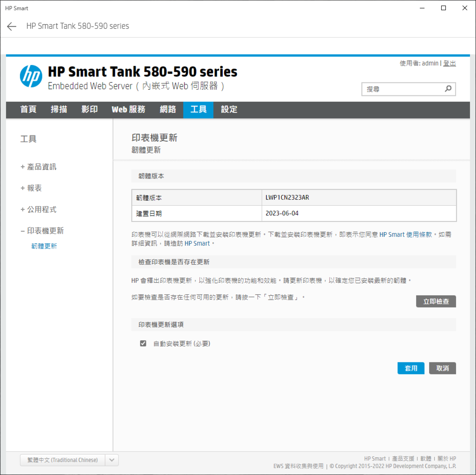Open 韌體更新 in the sidebar
The width and height of the screenshot is (476, 475).
pos(44,246)
